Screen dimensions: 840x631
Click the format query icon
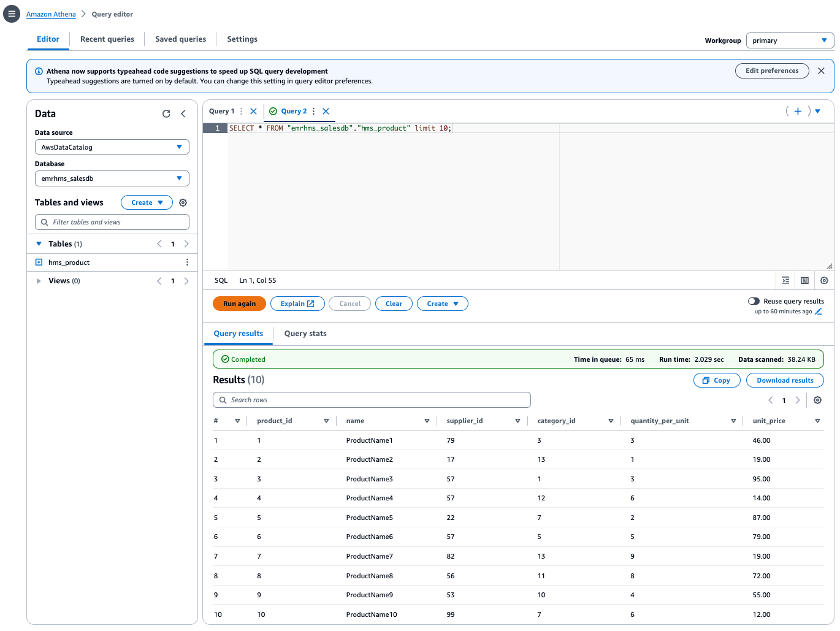coord(785,280)
